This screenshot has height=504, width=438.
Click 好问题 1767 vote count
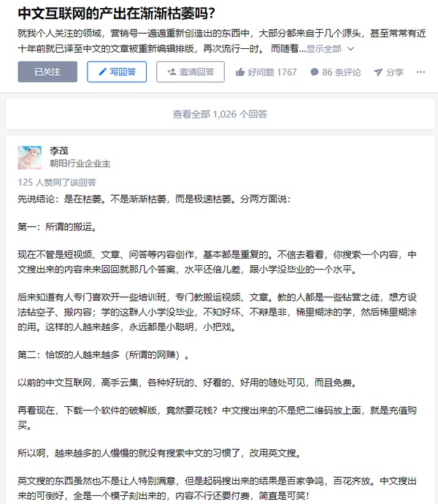tap(266, 72)
